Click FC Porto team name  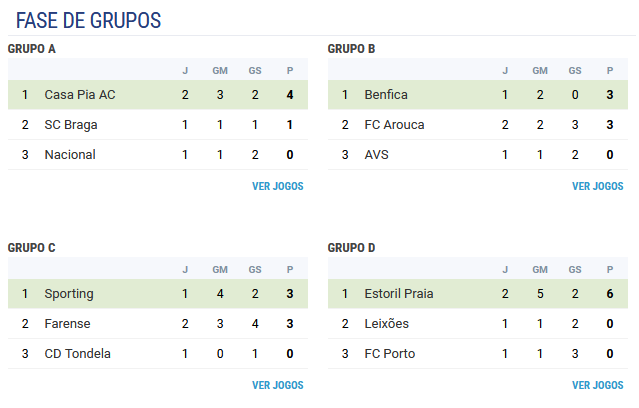point(390,354)
